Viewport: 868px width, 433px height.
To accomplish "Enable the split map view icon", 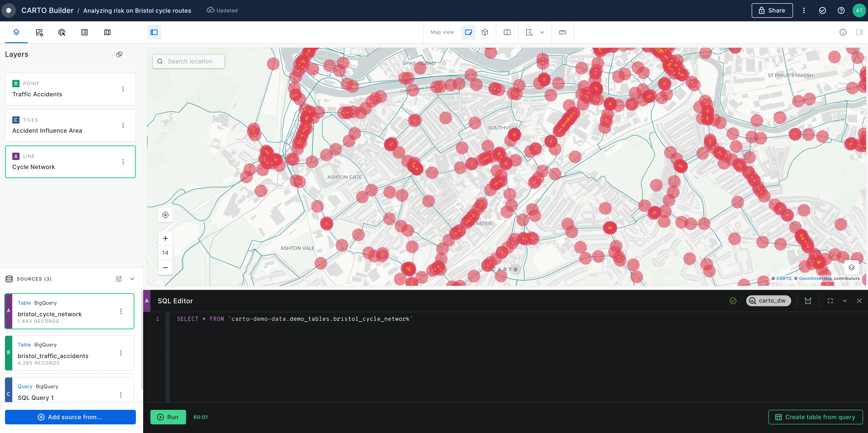I will coord(507,32).
